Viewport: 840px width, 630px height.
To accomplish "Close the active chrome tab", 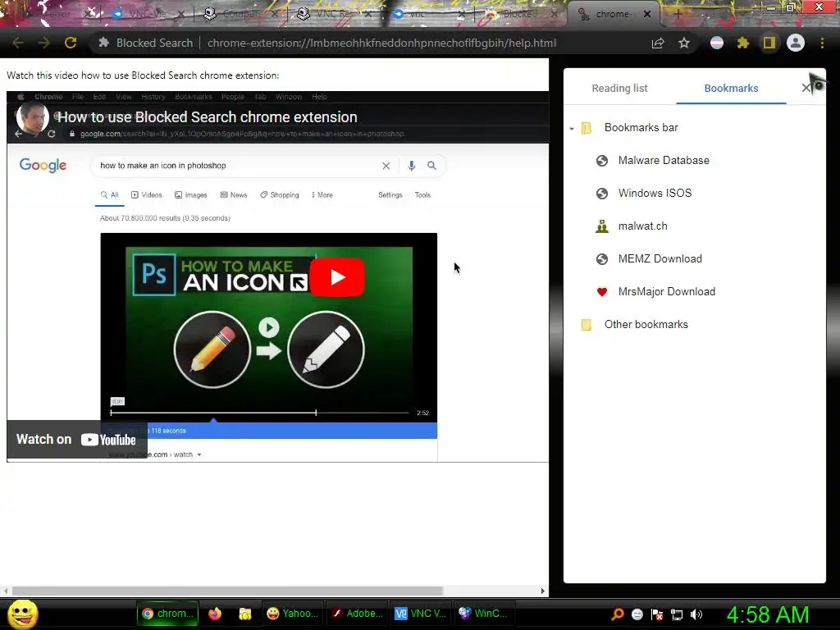I will [647, 14].
